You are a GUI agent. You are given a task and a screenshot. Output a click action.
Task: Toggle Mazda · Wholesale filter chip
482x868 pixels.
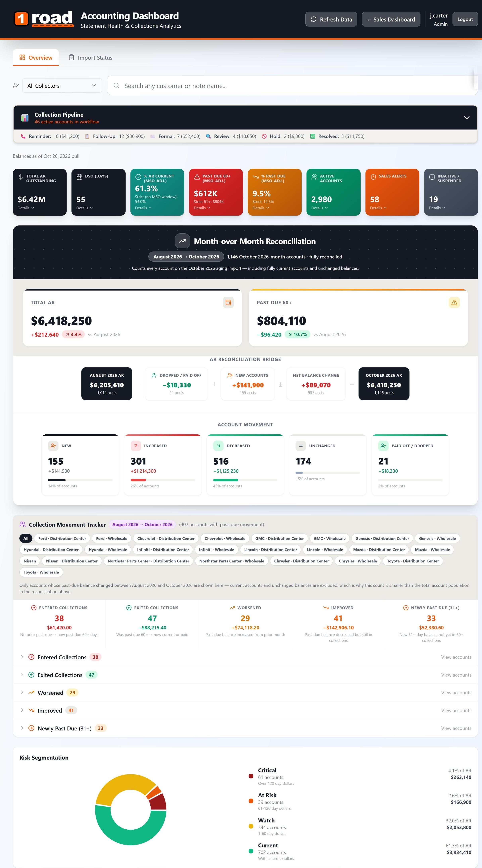tap(432, 550)
